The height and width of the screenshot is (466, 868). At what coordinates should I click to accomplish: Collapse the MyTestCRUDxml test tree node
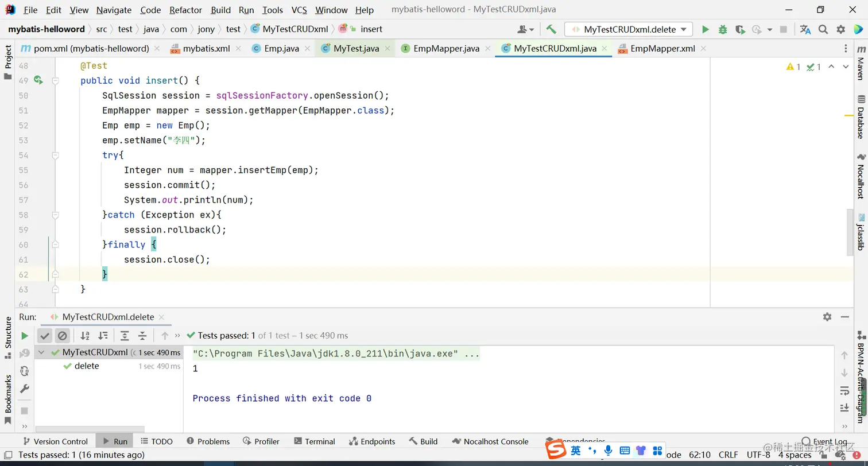[x=41, y=352]
